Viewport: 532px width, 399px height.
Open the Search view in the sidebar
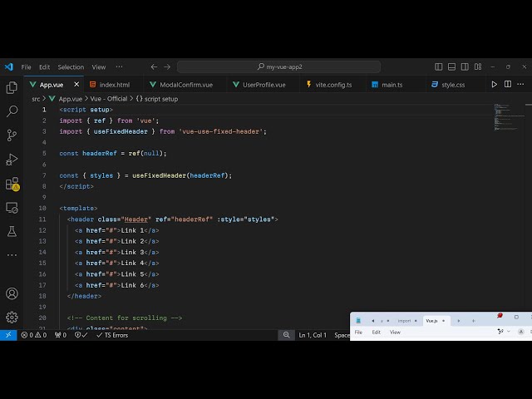[12, 111]
